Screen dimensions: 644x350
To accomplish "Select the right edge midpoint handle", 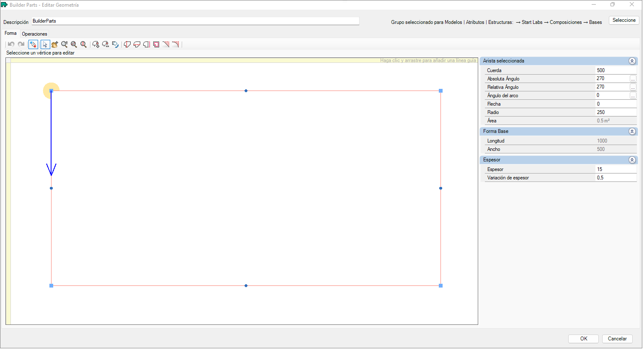I will [x=440, y=188].
